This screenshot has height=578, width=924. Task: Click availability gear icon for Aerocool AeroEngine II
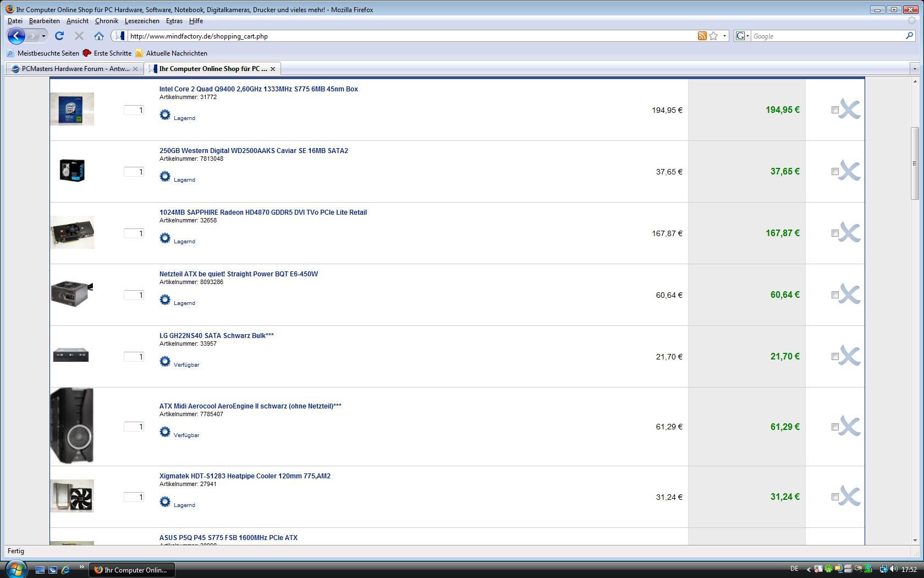[165, 432]
